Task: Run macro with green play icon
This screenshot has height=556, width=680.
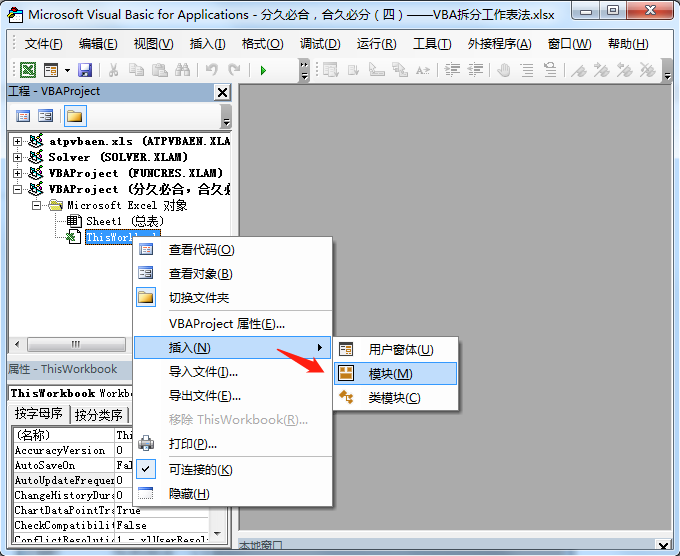Action: pyautogui.click(x=263, y=70)
